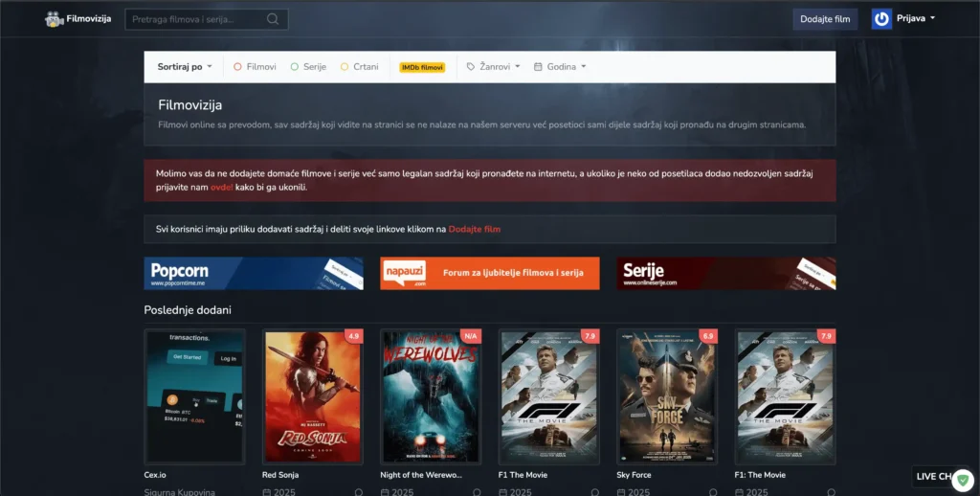Screen dimensions: 980x496
Task: Open the Red Sonja poster
Action: click(313, 396)
